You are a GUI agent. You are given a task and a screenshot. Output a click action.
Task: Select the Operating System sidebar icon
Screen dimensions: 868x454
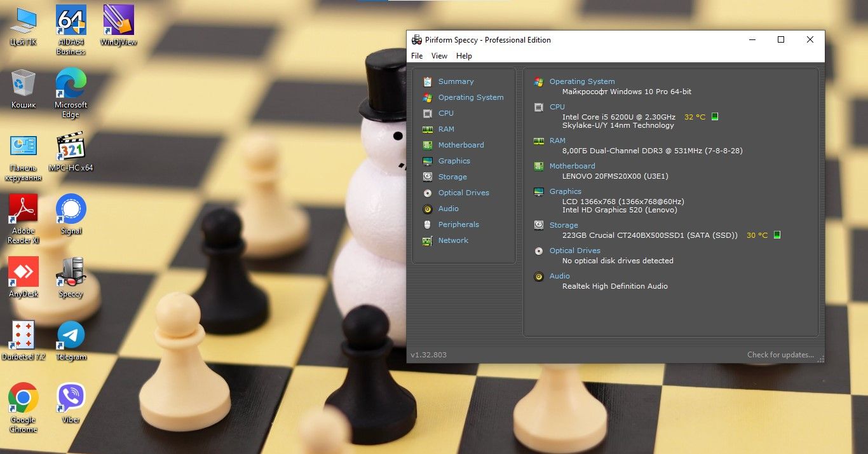(x=428, y=97)
